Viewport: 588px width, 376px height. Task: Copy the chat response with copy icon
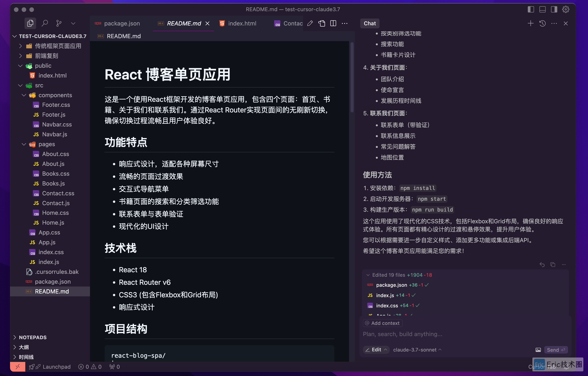pyautogui.click(x=553, y=264)
